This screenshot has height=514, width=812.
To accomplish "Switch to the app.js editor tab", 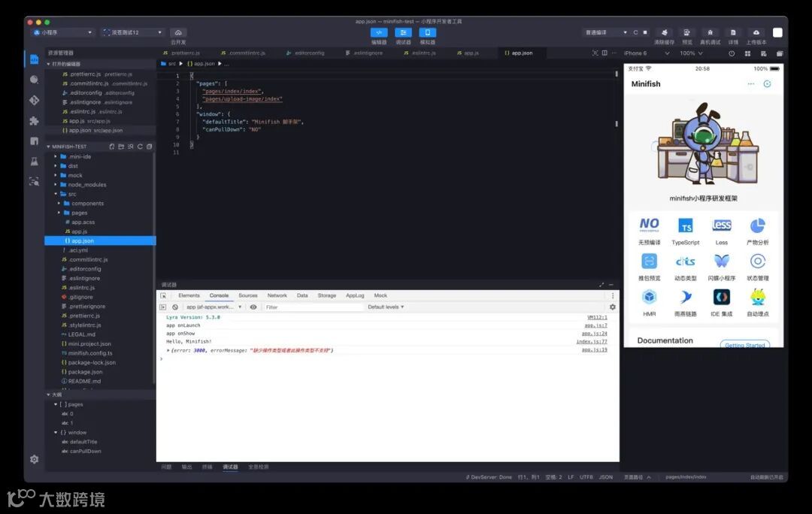I will (x=468, y=53).
